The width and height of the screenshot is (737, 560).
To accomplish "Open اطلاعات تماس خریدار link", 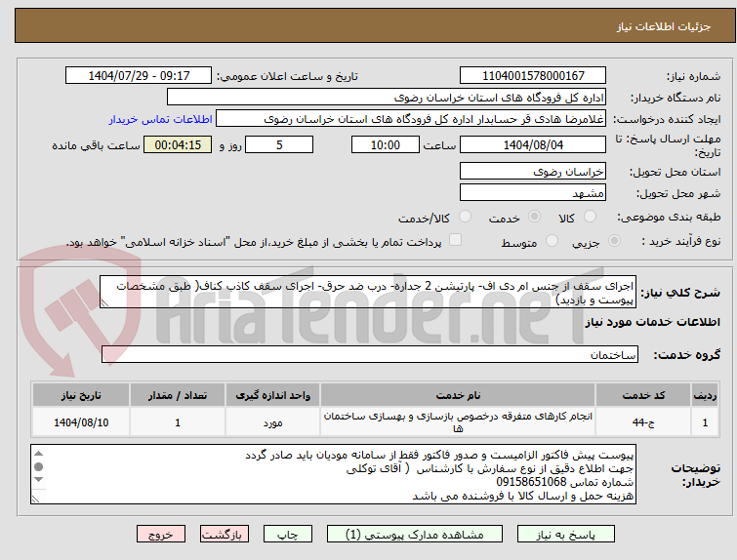I will click(161, 119).
